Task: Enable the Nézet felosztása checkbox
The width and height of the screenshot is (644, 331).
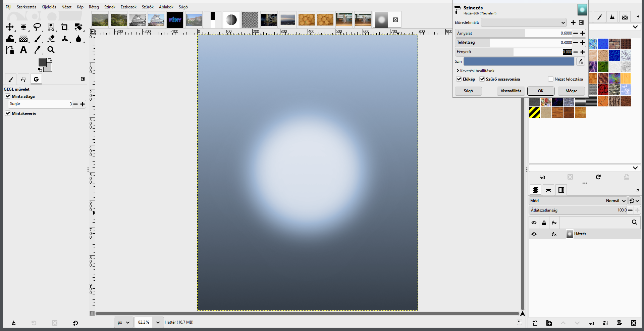Action: pyautogui.click(x=550, y=79)
